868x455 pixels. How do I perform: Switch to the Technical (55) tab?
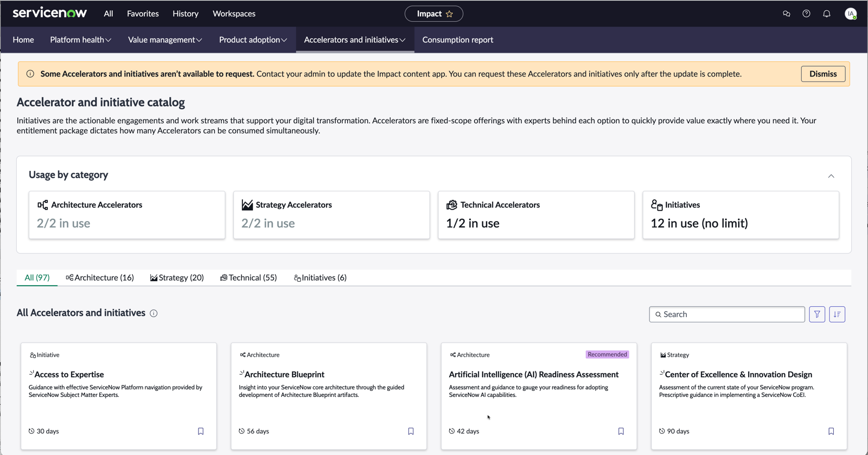pos(248,277)
